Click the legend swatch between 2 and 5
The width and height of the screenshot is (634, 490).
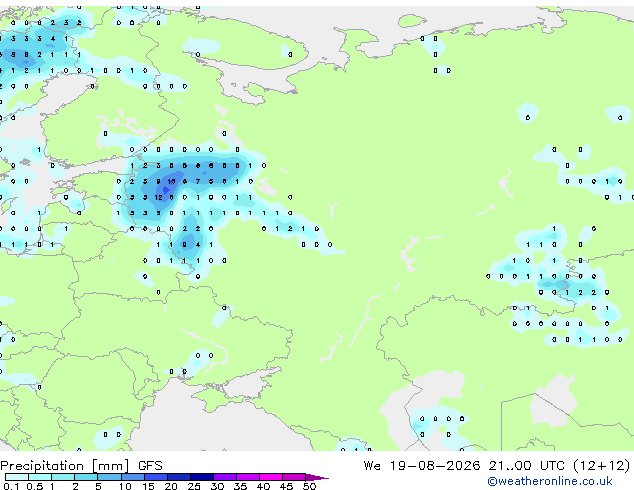pyautogui.click(x=86, y=477)
